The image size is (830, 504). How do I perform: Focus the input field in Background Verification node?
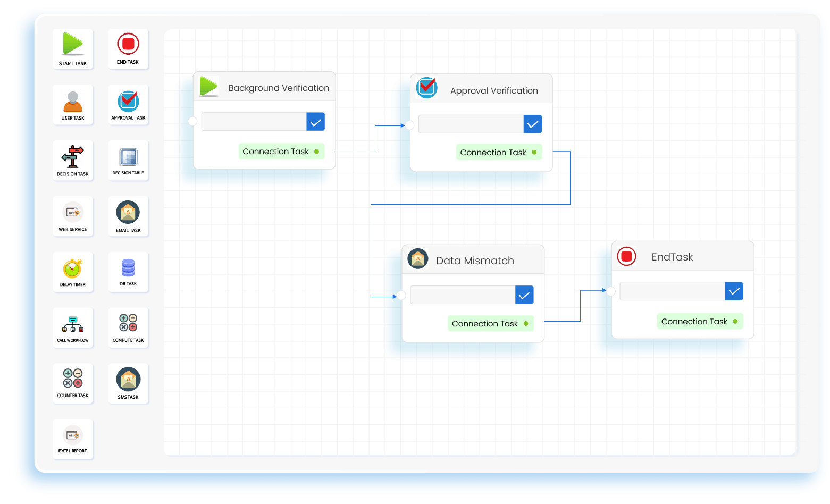click(254, 122)
